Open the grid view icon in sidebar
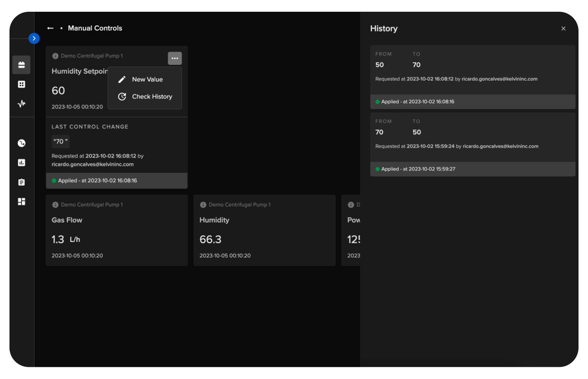Screen dimensions: 588x379 click(x=22, y=84)
